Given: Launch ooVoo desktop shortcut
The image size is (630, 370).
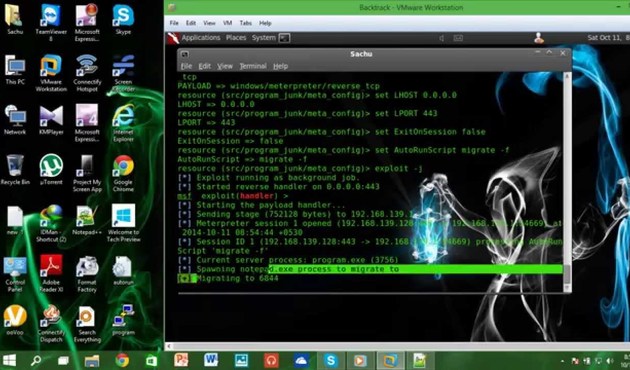Looking at the screenshot, I should point(15,320).
